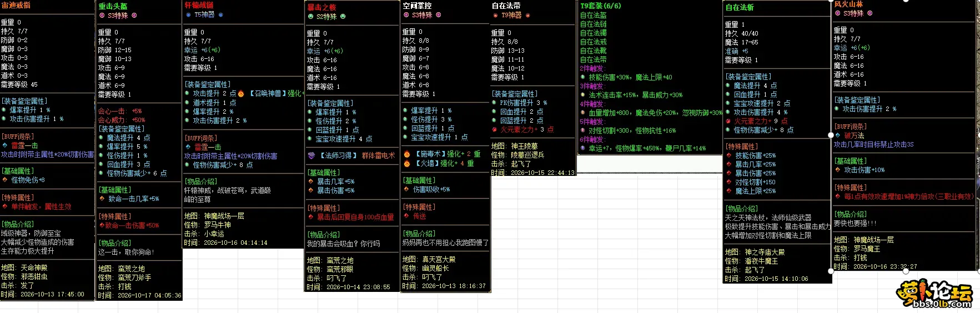Click the PK伤害提升 3 % line
The height and width of the screenshot is (313, 980).
coord(524,103)
